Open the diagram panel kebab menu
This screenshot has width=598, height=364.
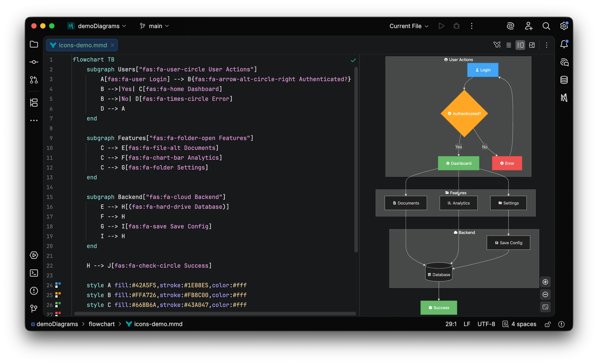point(546,45)
